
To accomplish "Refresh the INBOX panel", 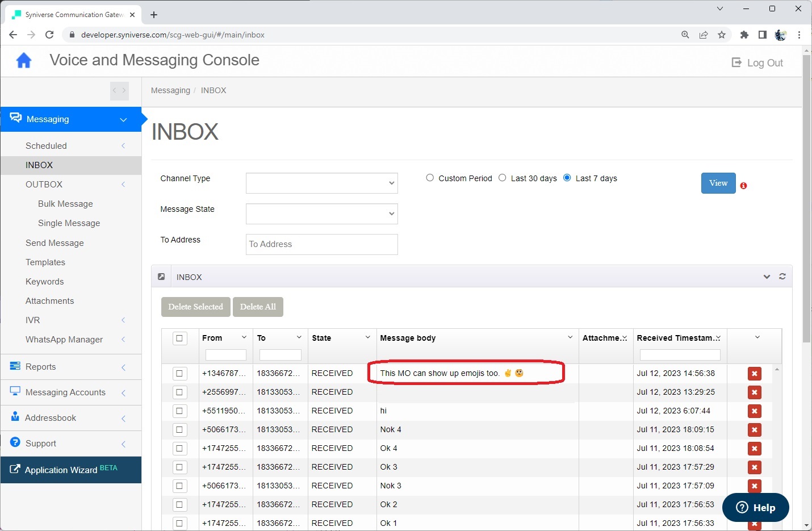I will 782,277.
